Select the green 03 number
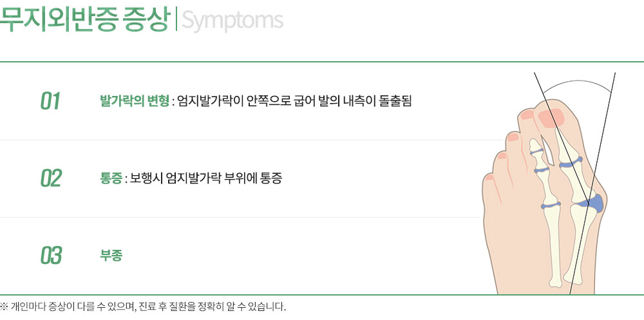Viewport: 644px width, 320px height. [x=51, y=256]
